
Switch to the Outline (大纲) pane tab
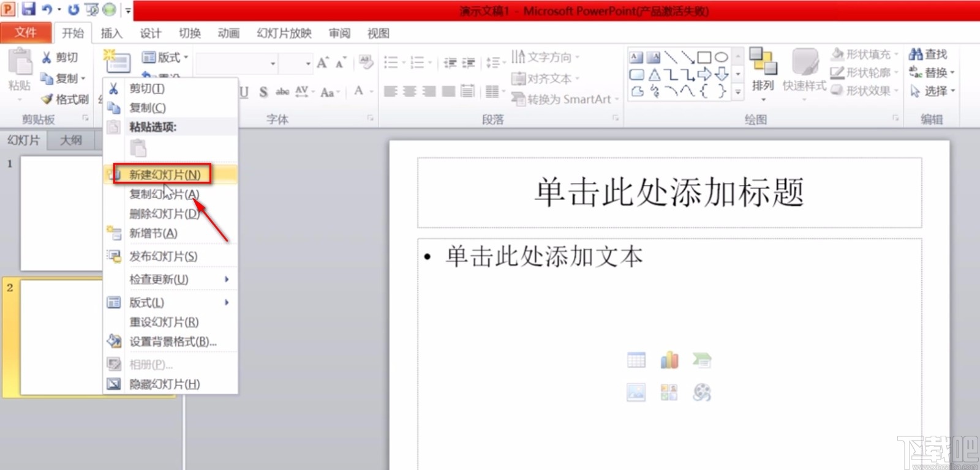tap(71, 140)
